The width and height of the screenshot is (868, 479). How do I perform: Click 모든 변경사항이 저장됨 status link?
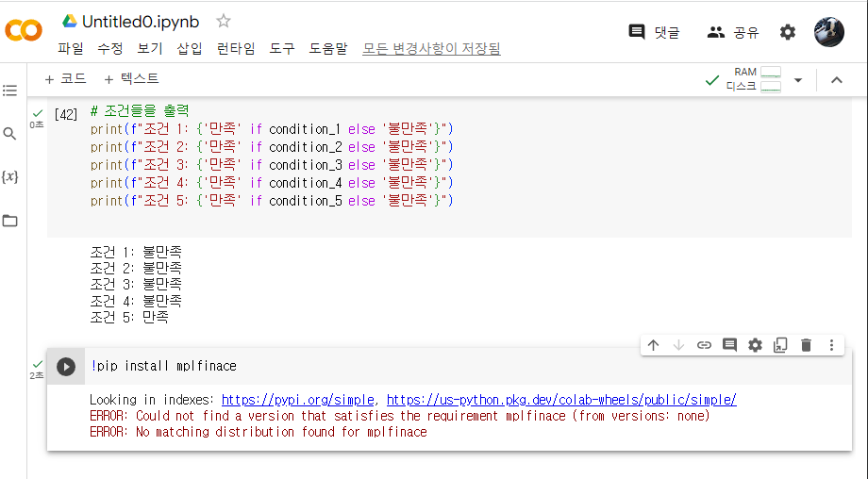431,49
